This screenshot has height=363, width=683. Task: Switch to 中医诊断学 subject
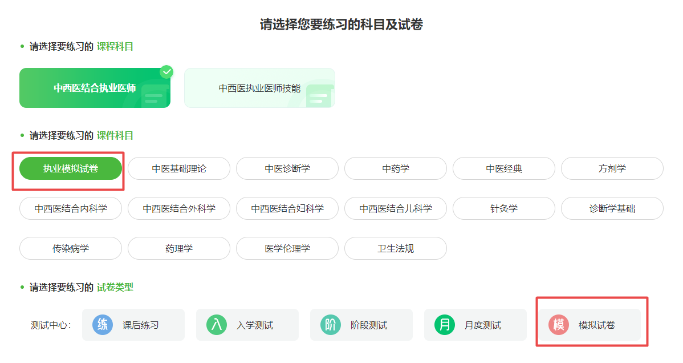coord(287,169)
